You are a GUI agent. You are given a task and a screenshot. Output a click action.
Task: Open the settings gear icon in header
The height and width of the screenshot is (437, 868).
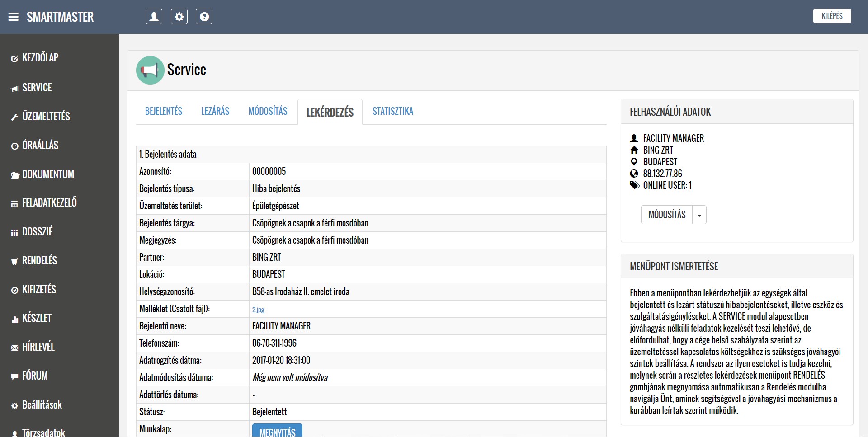point(179,17)
